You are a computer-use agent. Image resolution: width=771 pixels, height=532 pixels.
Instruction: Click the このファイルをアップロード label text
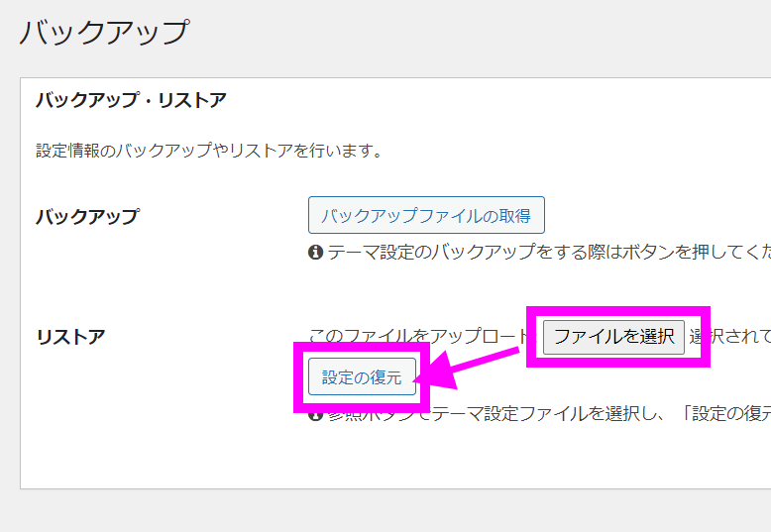(416, 336)
